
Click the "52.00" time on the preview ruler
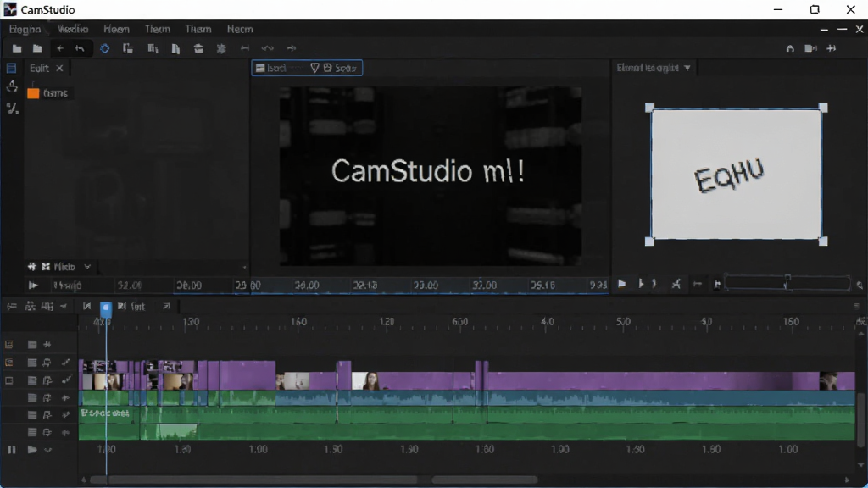(x=130, y=286)
